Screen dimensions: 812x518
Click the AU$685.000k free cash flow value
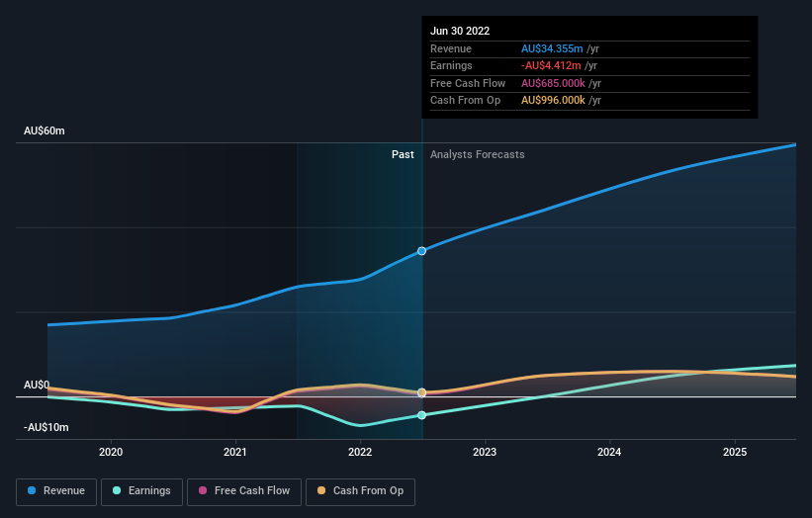pyautogui.click(x=553, y=83)
